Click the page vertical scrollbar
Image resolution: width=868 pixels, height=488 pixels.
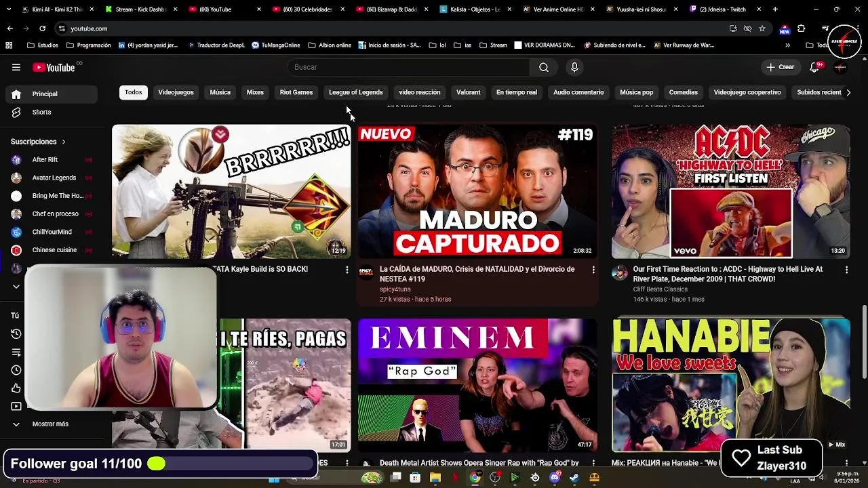pos(864,342)
